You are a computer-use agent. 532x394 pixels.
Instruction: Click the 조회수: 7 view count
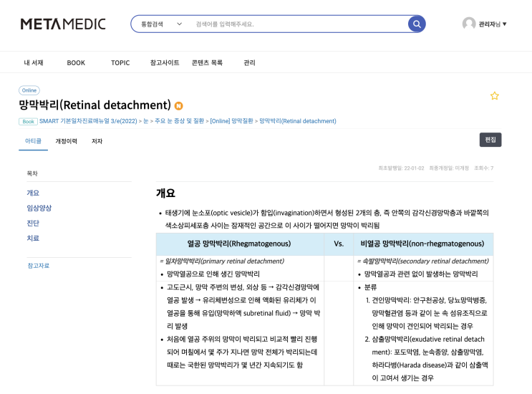484,168
